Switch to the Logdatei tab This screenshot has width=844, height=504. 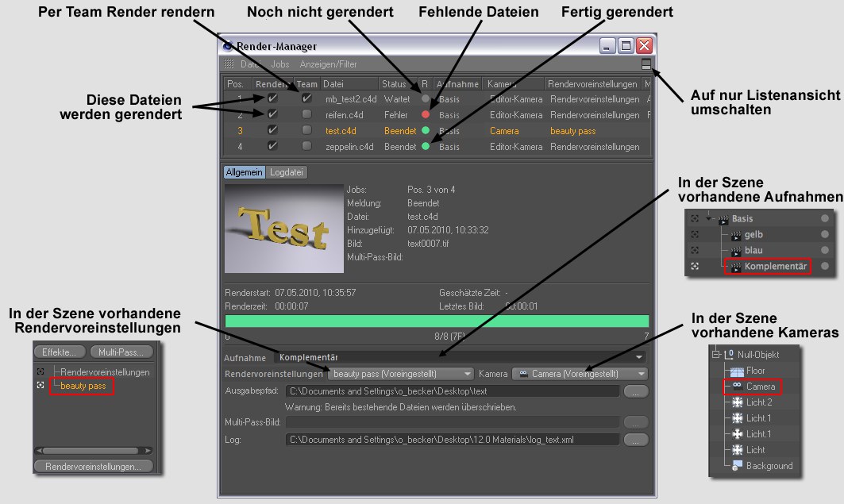coord(287,172)
